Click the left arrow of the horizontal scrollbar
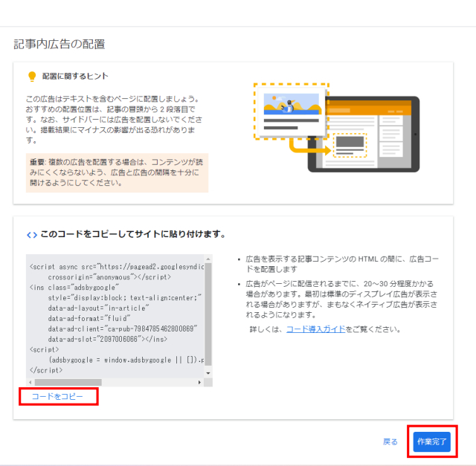Image resolution: width=476 pixels, height=466 pixels. [x=30, y=382]
